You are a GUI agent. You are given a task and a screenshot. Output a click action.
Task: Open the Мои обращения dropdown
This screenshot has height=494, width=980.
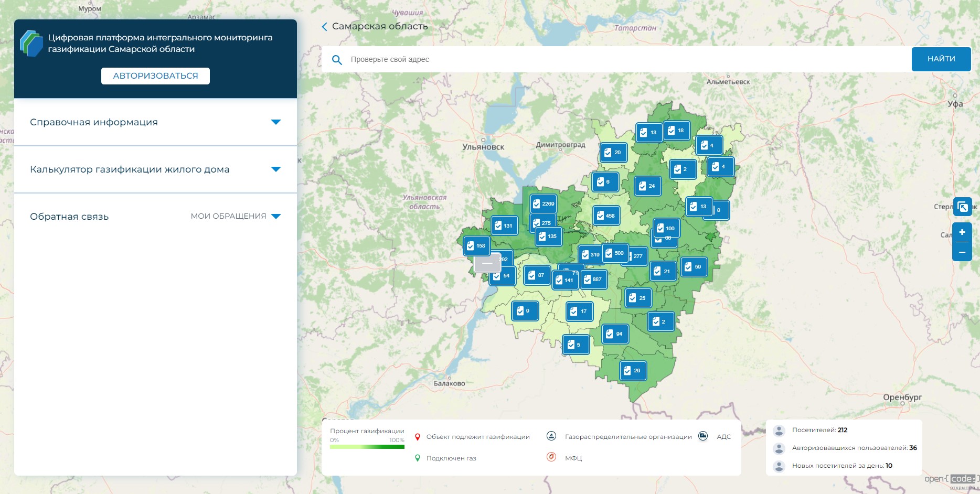236,216
